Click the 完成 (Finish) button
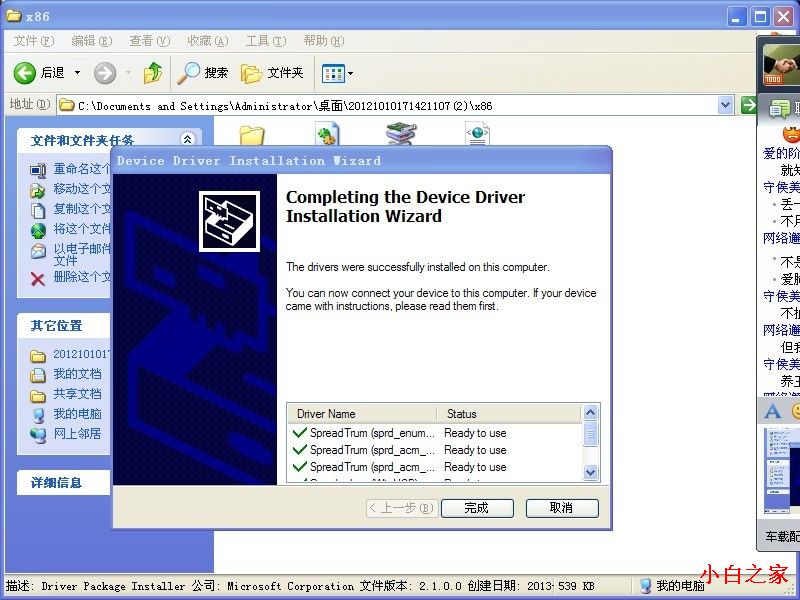800x600 pixels. click(477, 508)
